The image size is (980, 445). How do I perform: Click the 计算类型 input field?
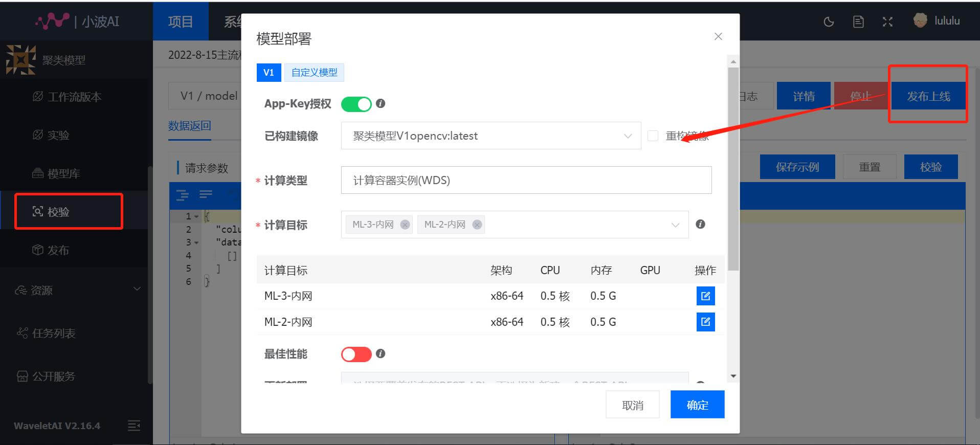(526, 180)
